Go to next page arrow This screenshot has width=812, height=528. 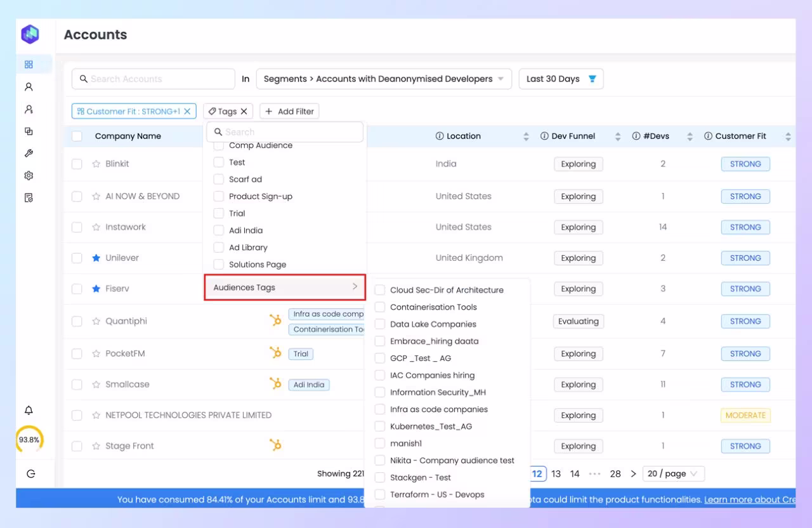pyautogui.click(x=633, y=473)
